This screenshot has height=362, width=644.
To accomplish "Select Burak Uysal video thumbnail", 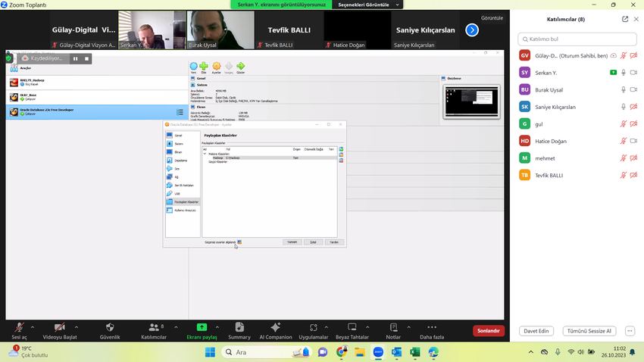I will pos(220,30).
